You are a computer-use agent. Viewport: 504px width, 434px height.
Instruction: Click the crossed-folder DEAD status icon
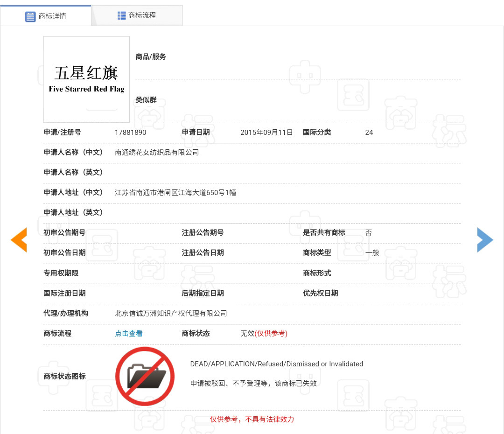tap(145, 376)
